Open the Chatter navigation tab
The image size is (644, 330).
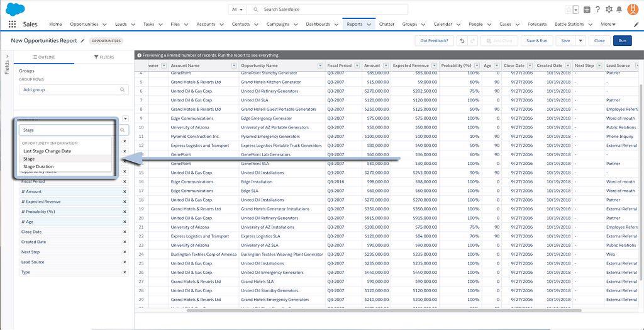point(386,25)
